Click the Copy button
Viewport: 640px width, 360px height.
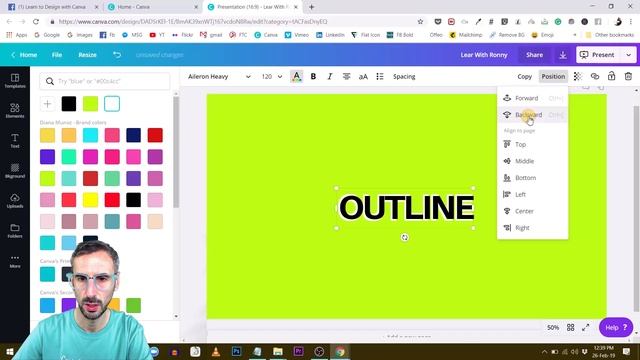click(x=524, y=76)
